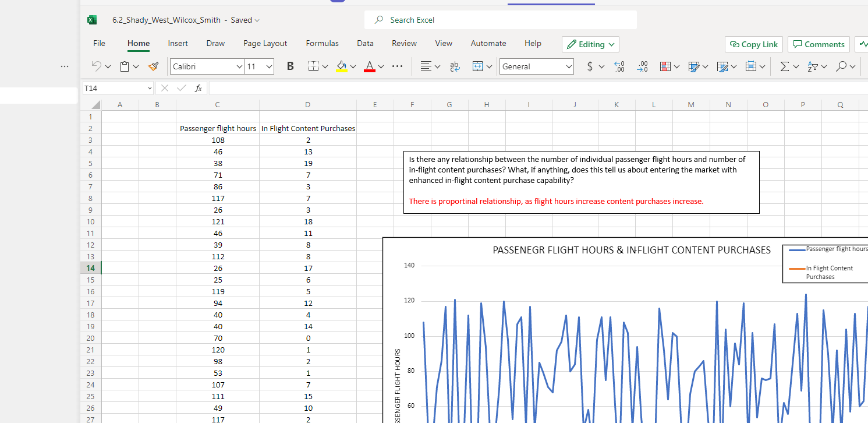The height and width of the screenshot is (423, 868).
Task: Click the In Flight Content Purchases header cell
Action: [308, 128]
